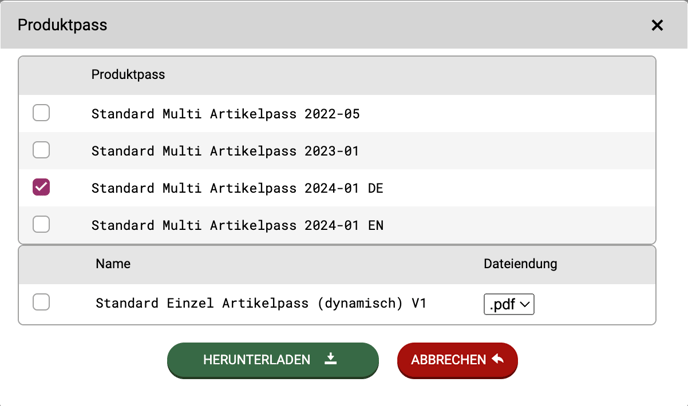Click the undo arrow icon on Abbrechen
This screenshot has width=688, height=406.
(x=498, y=359)
